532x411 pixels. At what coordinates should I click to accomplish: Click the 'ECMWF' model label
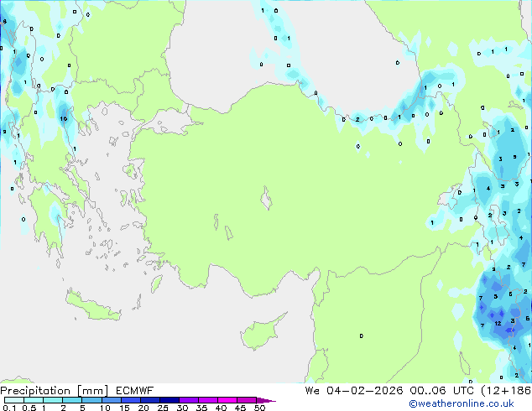[x=135, y=391]
